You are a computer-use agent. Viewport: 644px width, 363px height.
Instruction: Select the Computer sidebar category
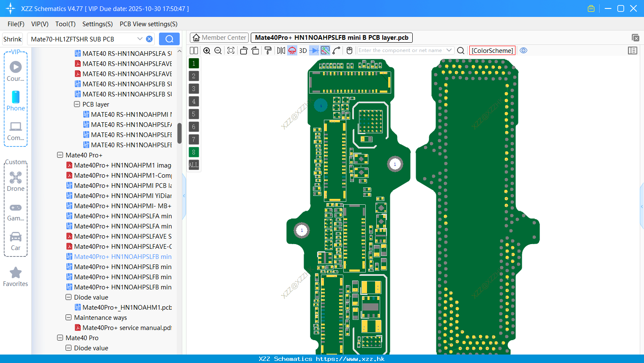(16, 131)
